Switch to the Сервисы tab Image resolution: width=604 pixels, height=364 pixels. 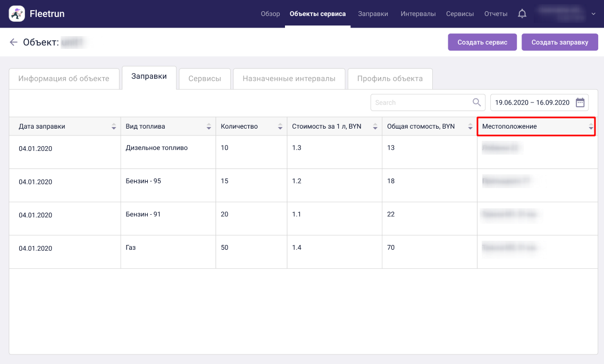click(205, 79)
